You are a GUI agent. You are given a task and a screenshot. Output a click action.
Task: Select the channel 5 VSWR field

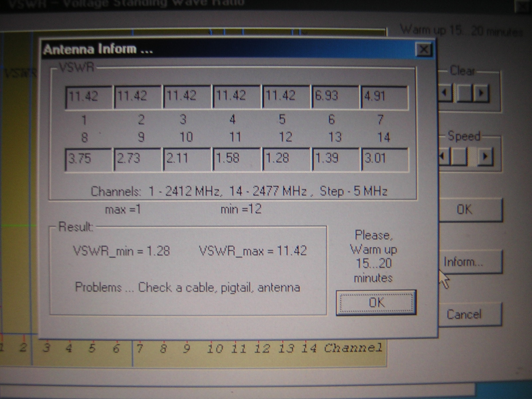point(286,97)
